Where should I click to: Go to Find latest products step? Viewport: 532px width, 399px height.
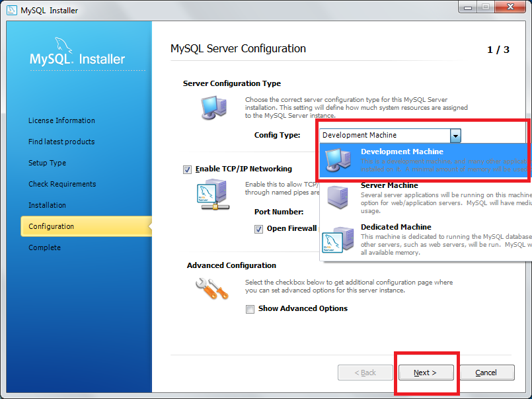[x=61, y=142]
